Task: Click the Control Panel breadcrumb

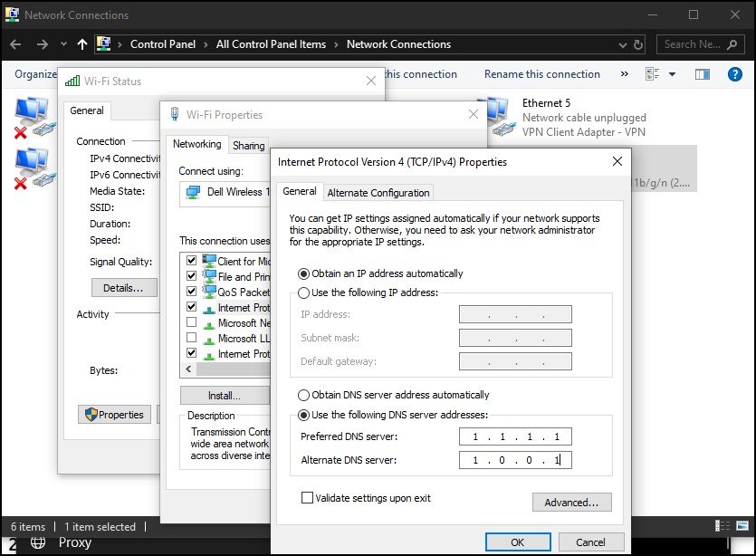Action: (163, 44)
